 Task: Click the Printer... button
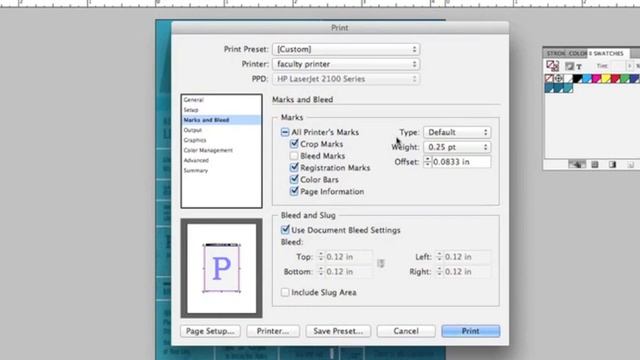[273, 331]
